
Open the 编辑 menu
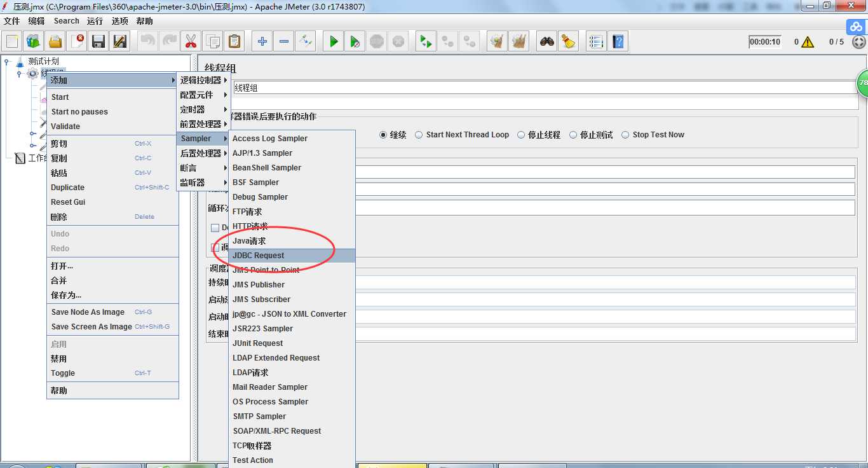(36, 21)
